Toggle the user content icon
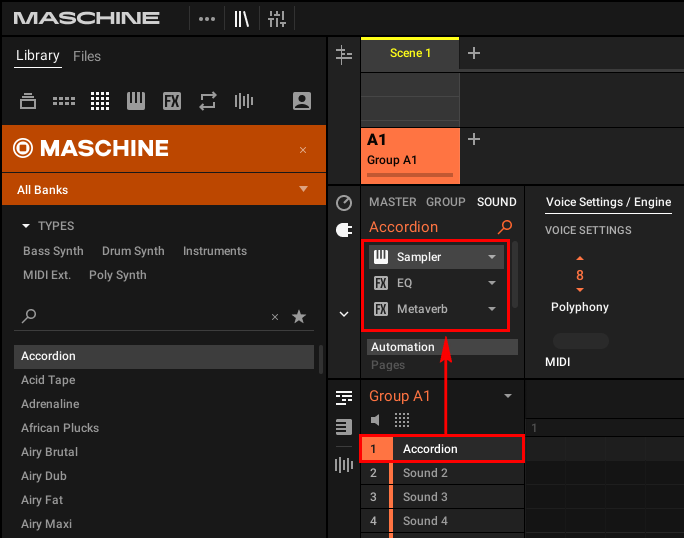The height and width of the screenshot is (538, 684). pyautogui.click(x=302, y=101)
